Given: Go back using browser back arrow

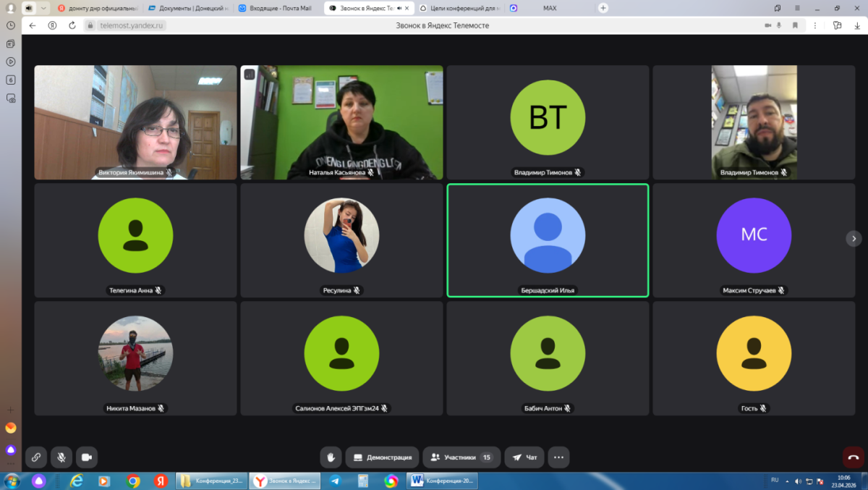Looking at the screenshot, I should (33, 25).
